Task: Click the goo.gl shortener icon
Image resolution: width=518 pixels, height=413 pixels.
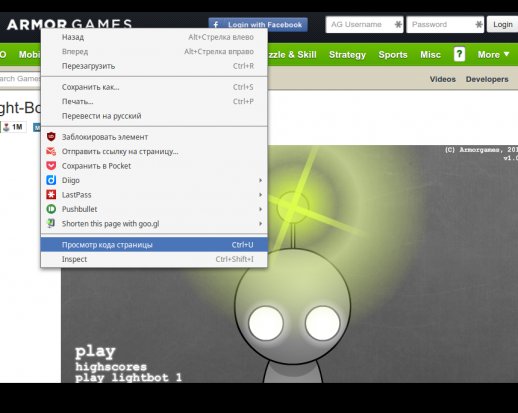Action: click(x=51, y=223)
